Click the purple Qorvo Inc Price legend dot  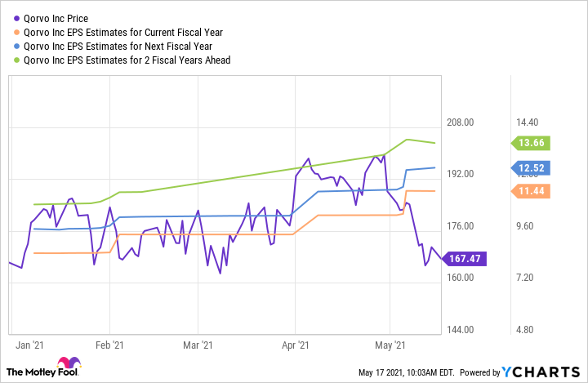[15, 18]
